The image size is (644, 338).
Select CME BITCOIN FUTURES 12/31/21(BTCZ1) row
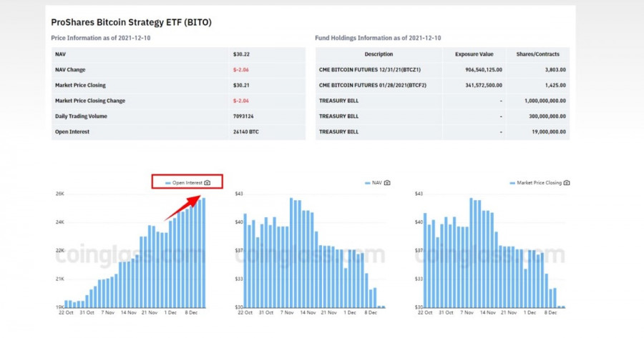pyautogui.click(x=442, y=70)
